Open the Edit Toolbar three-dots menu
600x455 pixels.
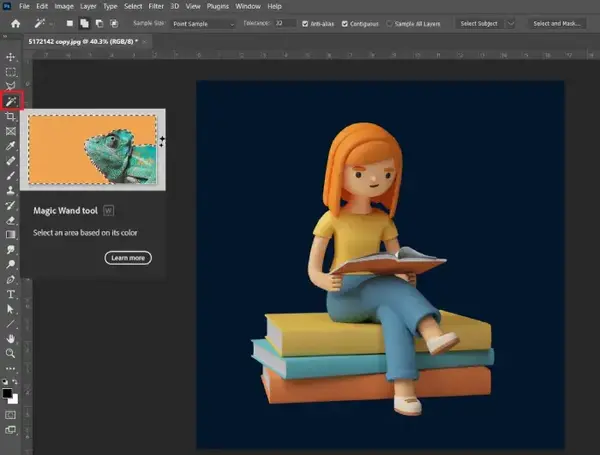tap(10, 369)
